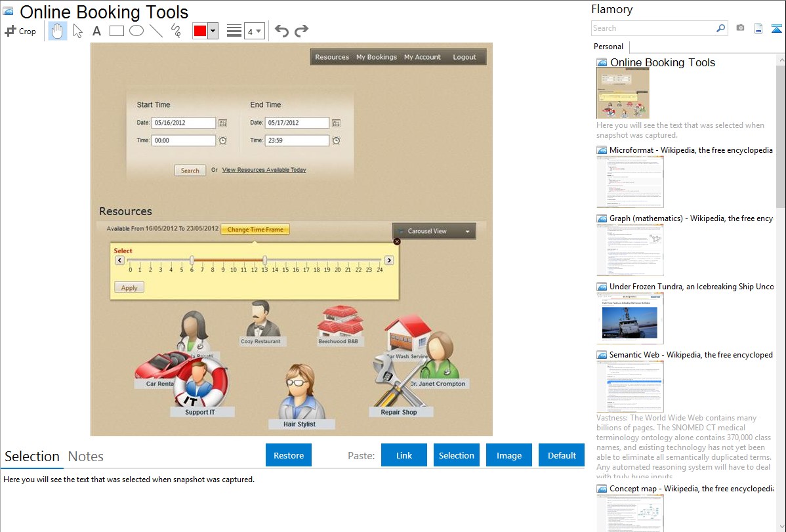Image resolution: width=786 pixels, height=532 pixels.
Task: Expand the line width dropdown
Action: [x=254, y=31]
